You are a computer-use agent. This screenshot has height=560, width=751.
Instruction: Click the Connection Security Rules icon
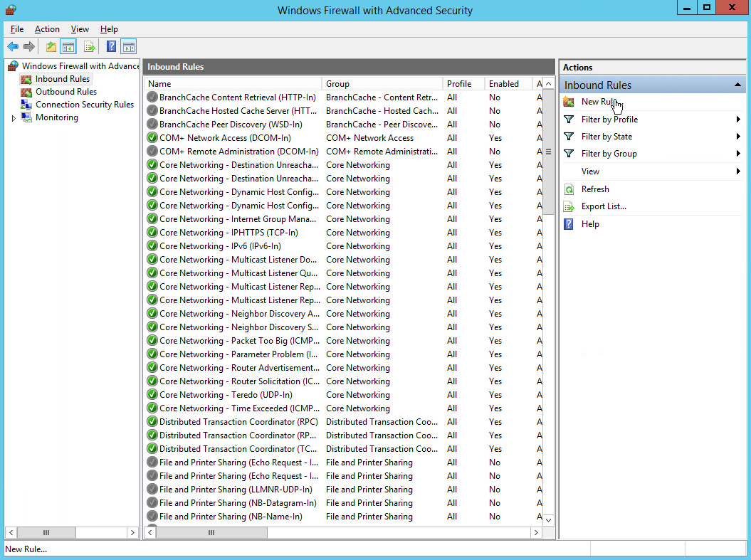pyautogui.click(x=26, y=105)
